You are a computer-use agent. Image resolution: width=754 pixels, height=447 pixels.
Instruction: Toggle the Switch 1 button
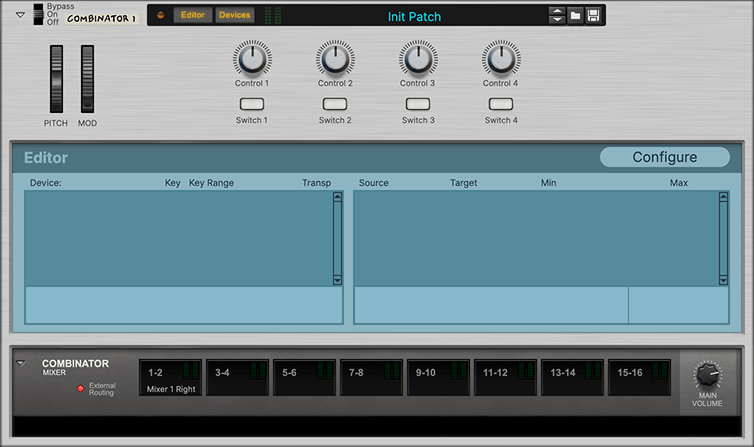(x=252, y=104)
